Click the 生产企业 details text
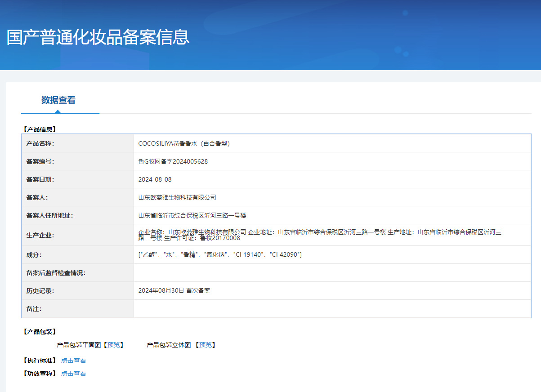 click(319, 235)
